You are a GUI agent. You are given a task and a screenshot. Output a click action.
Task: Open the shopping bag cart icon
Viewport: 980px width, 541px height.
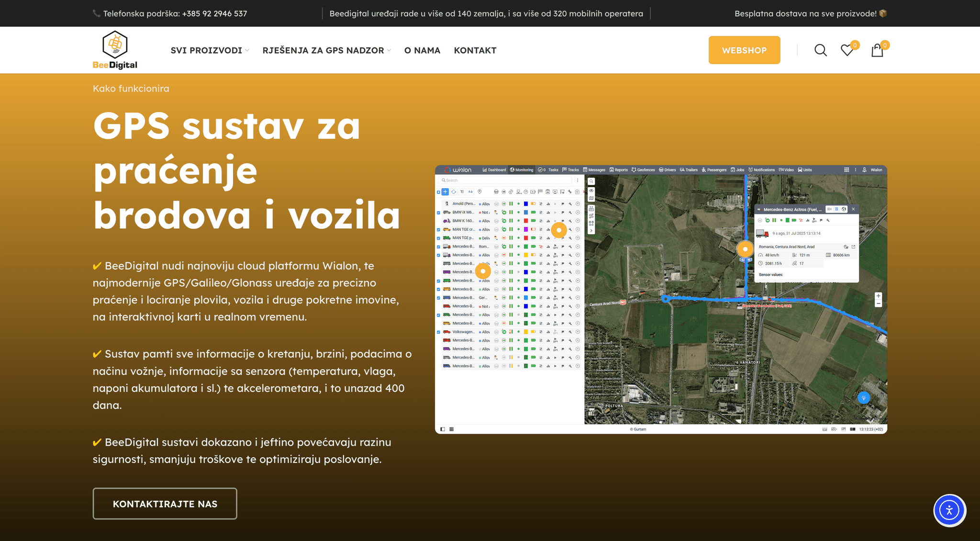877,50
